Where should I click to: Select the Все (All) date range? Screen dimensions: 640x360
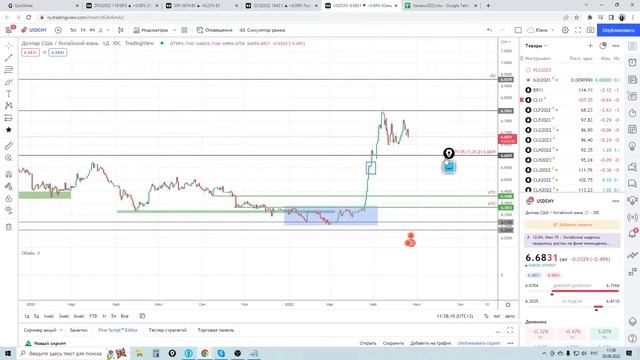(125, 316)
